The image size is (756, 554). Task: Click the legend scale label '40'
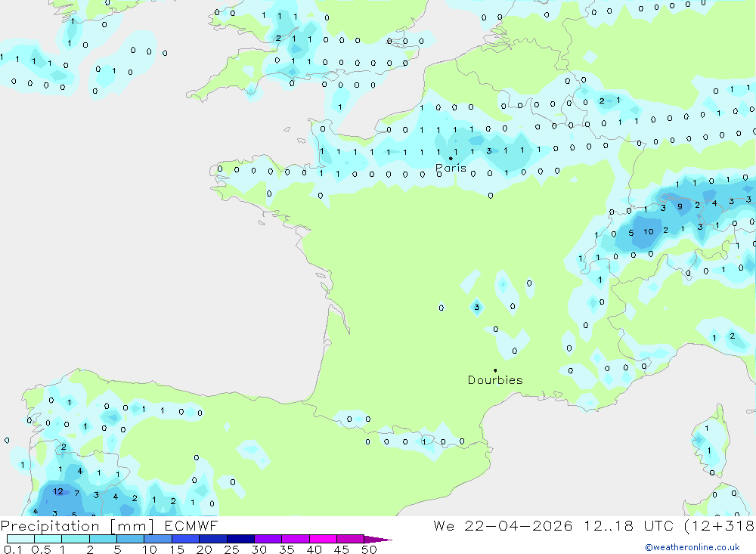[x=314, y=549]
